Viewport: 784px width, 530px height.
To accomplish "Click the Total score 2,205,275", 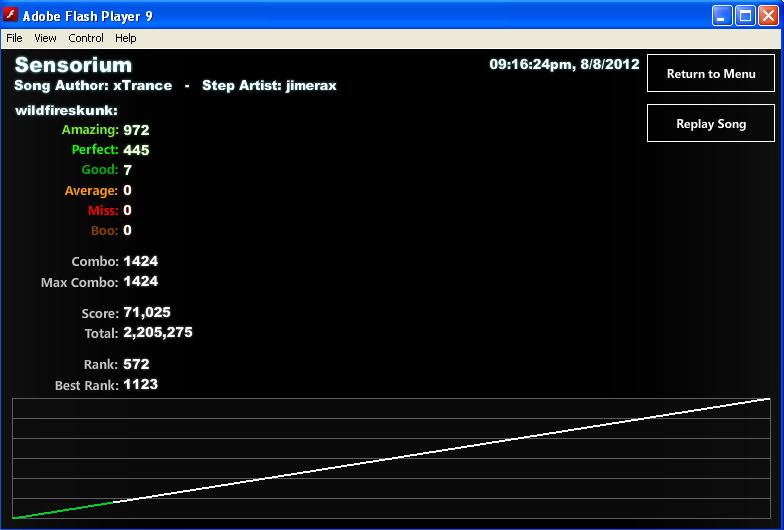I will 158,332.
